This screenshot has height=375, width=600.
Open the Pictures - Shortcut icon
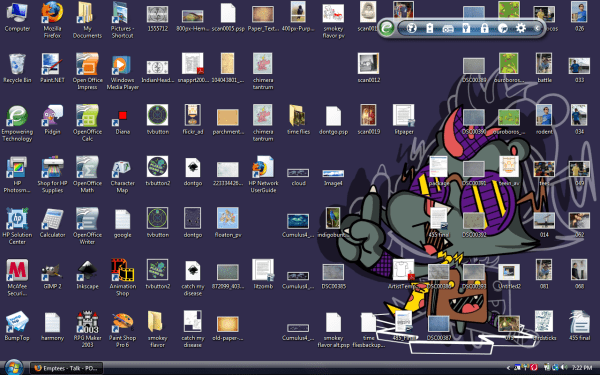pyautogui.click(x=122, y=20)
